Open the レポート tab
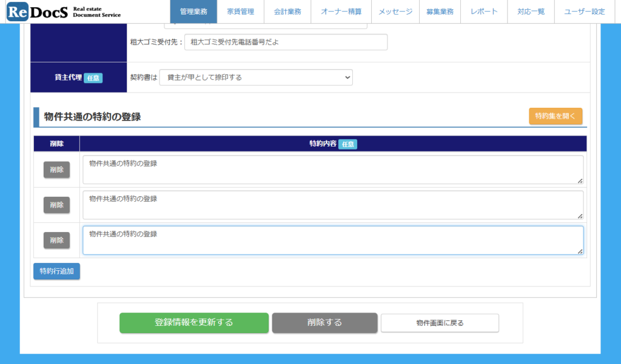This screenshot has height=364, width=621. [x=484, y=12]
